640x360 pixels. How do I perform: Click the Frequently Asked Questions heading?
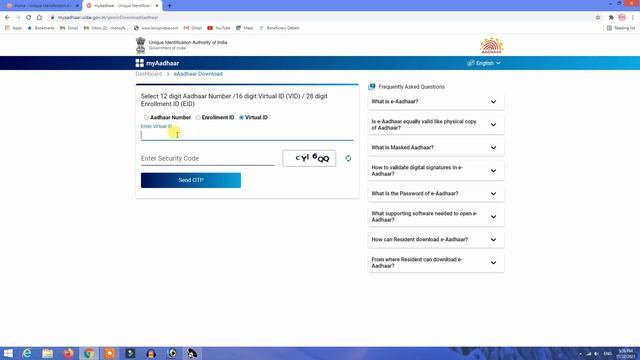tap(411, 87)
